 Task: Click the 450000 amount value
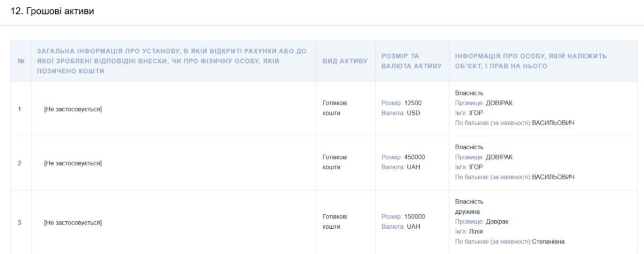point(414,157)
